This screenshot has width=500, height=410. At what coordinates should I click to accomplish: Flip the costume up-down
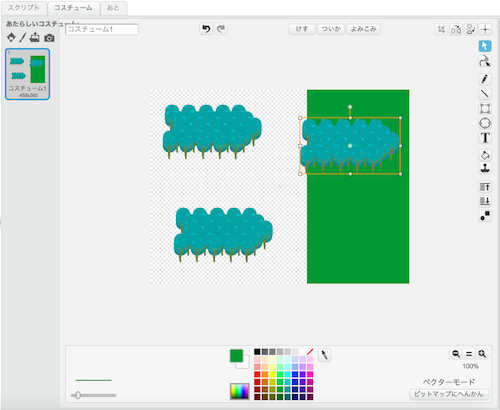[x=470, y=30]
